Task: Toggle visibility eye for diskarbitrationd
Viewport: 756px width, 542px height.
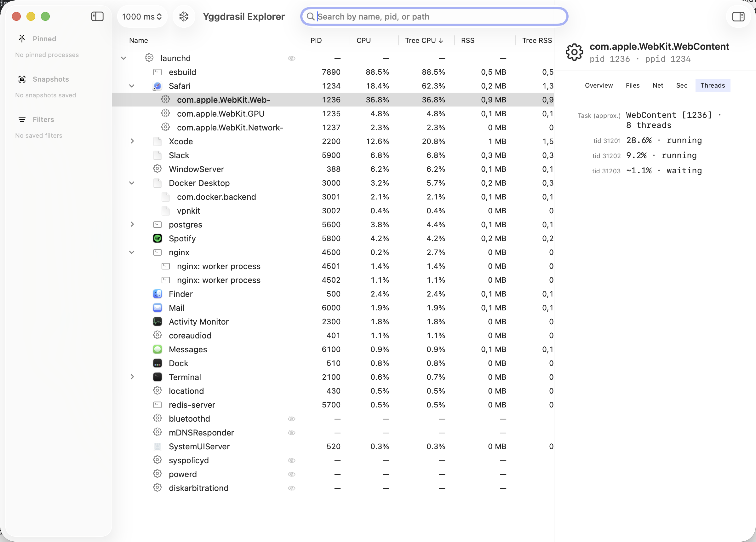Action: [x=292, y=488]
